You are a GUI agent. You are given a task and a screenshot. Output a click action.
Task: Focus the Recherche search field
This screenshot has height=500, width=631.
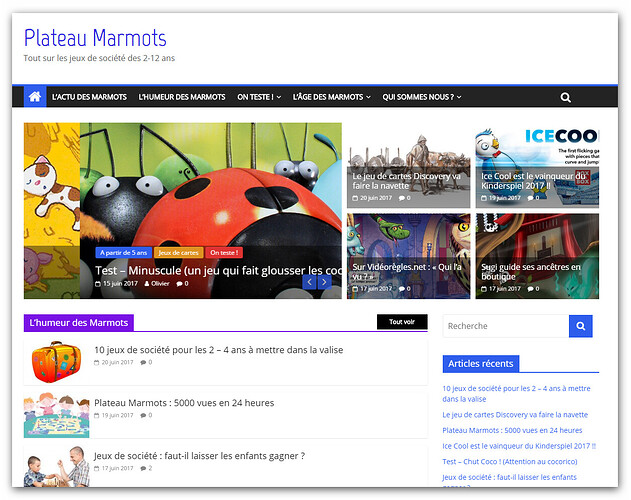[x=506, y=326]
